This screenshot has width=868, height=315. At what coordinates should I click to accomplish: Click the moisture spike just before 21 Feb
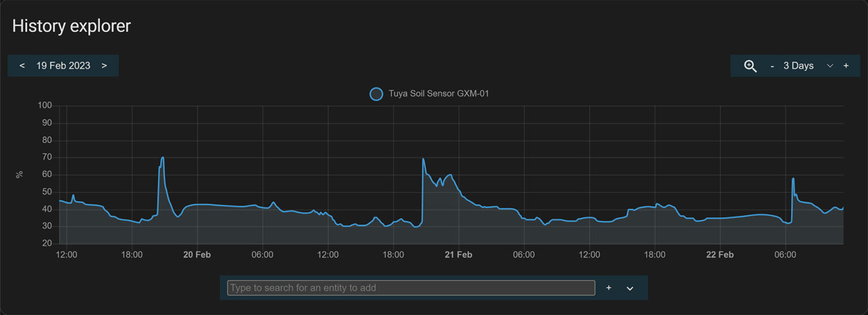click(x=423, y=159)
